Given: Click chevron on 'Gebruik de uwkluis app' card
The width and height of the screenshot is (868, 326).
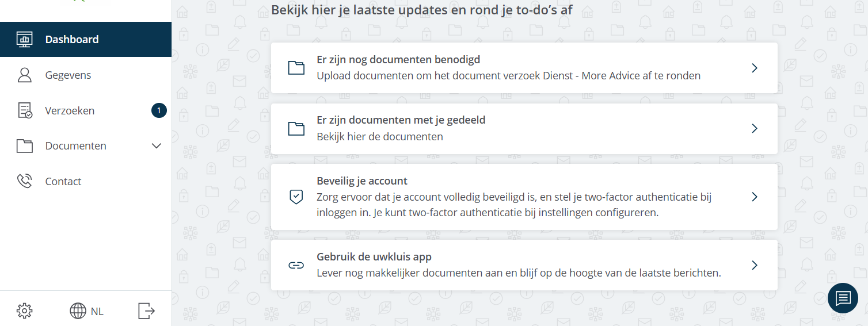Looking at the screenshot, I should coord(755,265).
